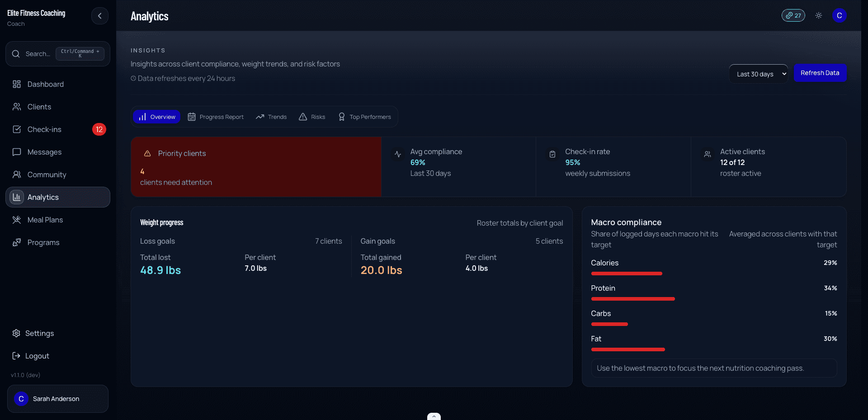Viewport: 868px width, 420px height.
Task: Open Meal Plans page
Action: click(58, 220)
